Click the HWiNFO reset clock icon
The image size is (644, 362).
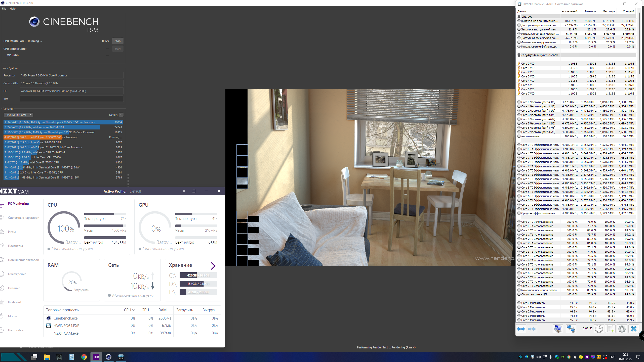tap(599, 329)
